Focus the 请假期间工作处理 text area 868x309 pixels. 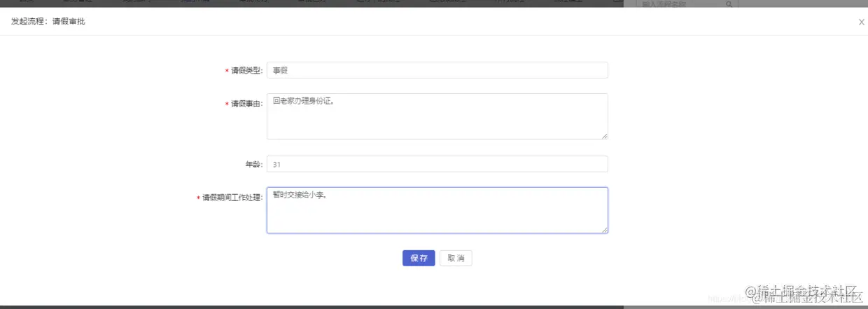437,210
